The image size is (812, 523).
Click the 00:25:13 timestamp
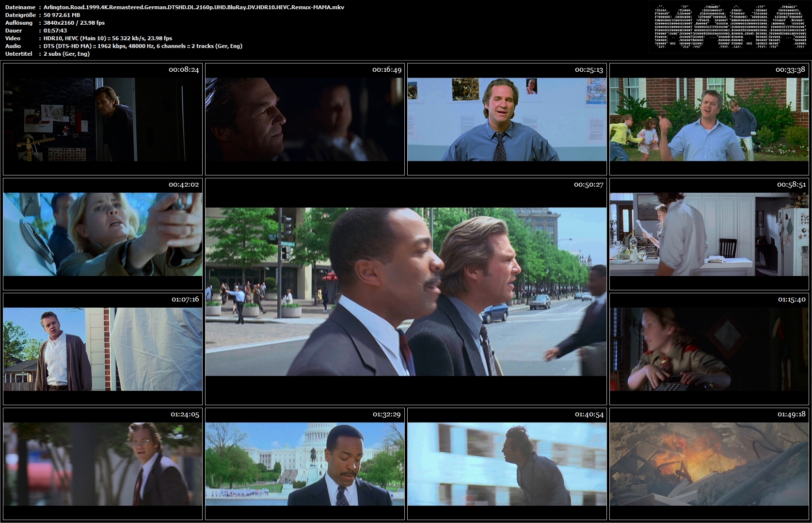pos(589,70)
